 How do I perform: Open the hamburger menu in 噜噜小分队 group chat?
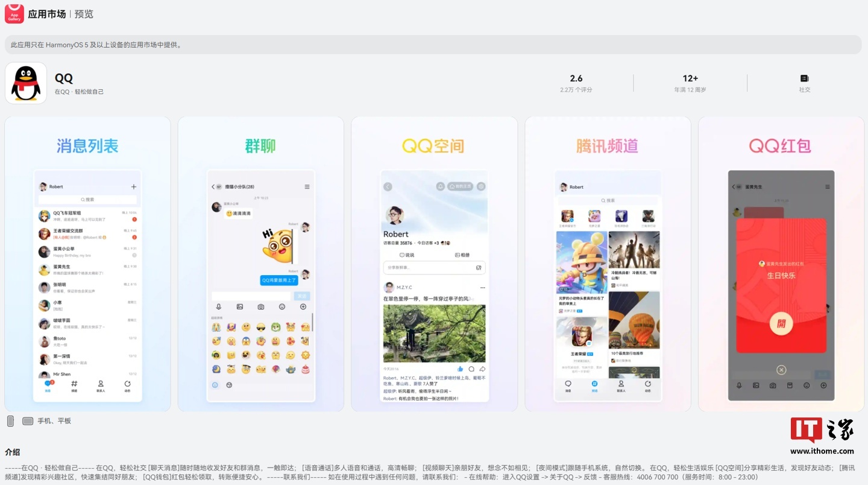(x=308, y=186)
